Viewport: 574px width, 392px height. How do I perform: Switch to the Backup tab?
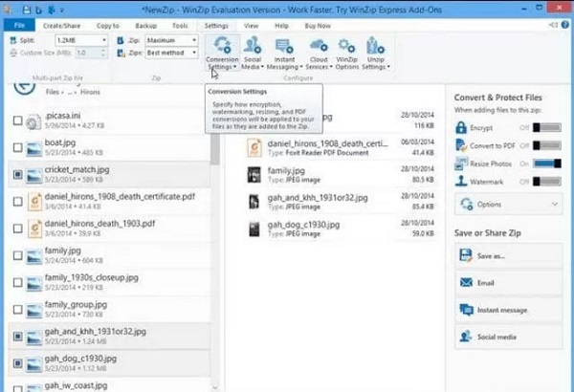pyautogui.click(x=145, y=26)
